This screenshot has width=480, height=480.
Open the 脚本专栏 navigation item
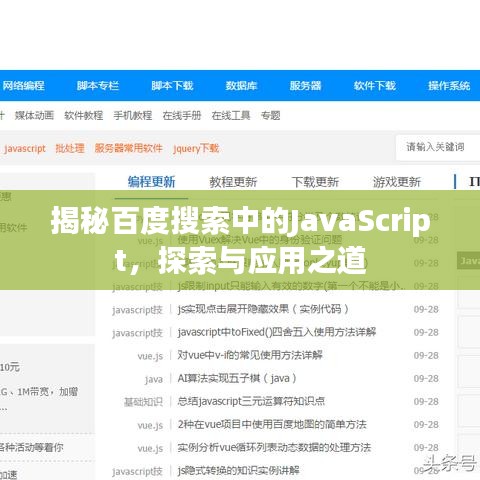pyautogui.click(x=98, y=86)
